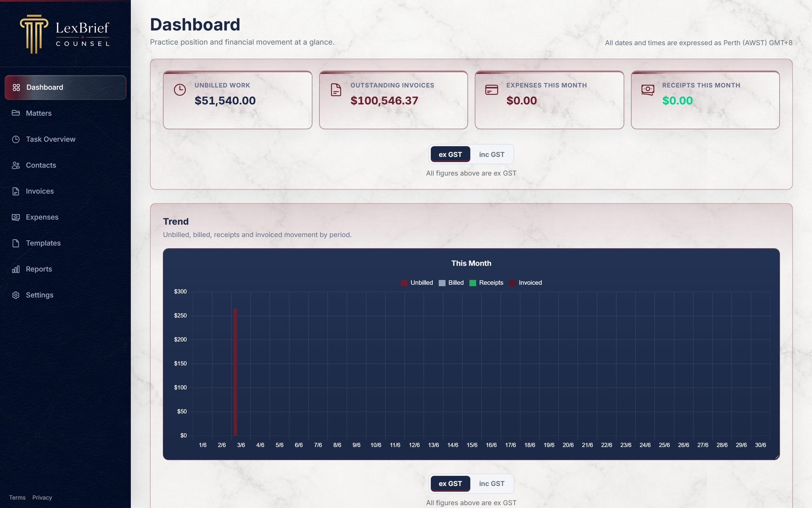Click the Reports bar chart icon
Screen dimensions: 812x508
click(x=16, y=269)
